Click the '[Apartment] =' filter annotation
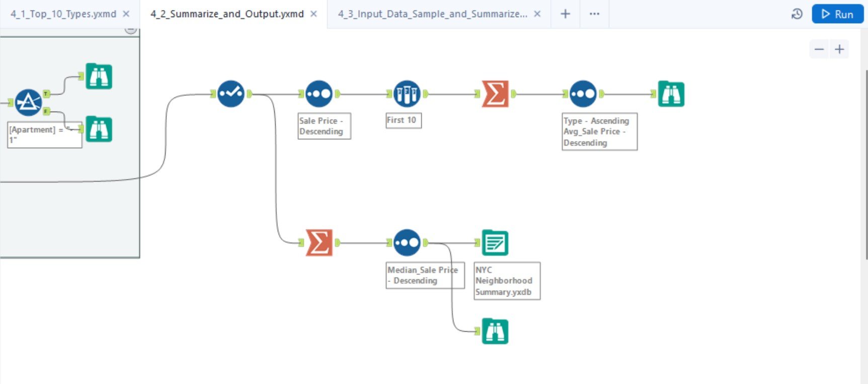Viewport: 868px width, 384px height. [x=45, y=135]
